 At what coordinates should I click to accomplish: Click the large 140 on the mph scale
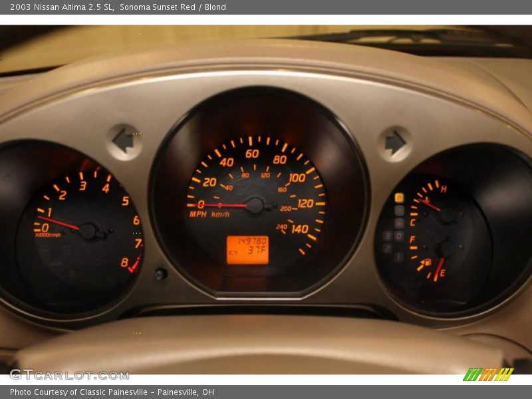pos(300,229)
